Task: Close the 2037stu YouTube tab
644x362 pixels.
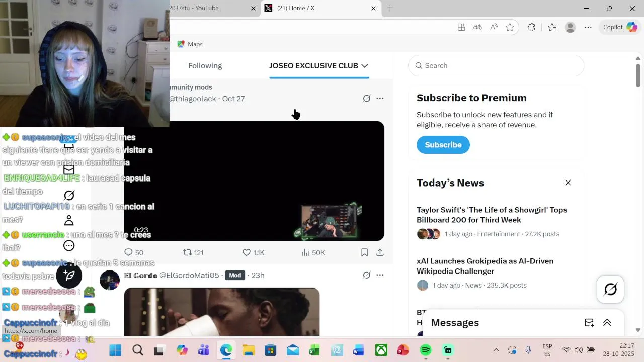Action: tap(254, 8)
